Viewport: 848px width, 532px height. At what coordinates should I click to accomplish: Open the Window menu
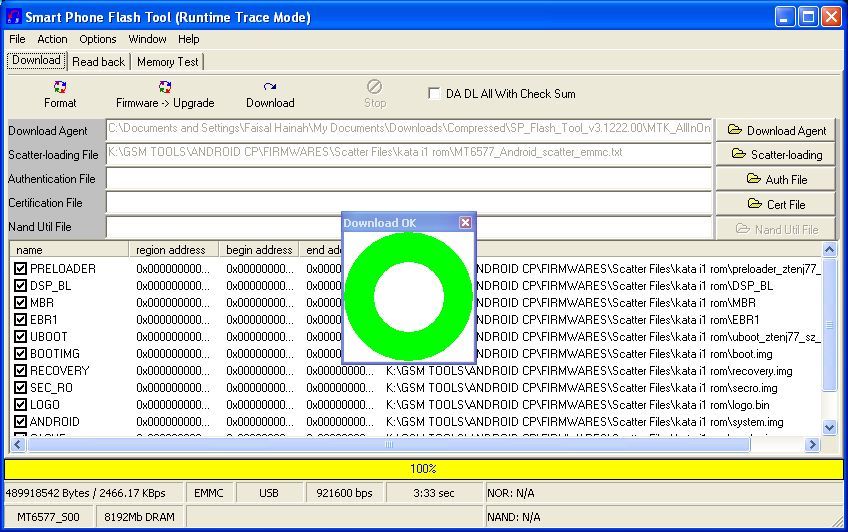coord(147,39)
